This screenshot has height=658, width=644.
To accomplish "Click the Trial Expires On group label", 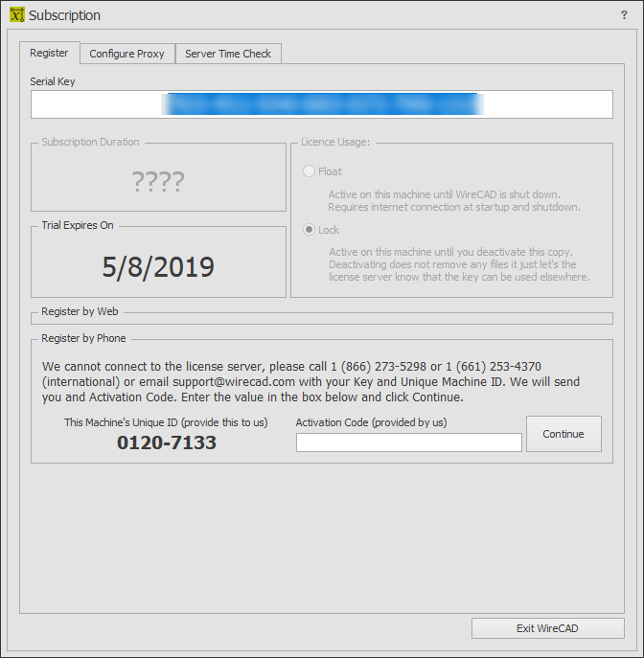I will [78, 225].
